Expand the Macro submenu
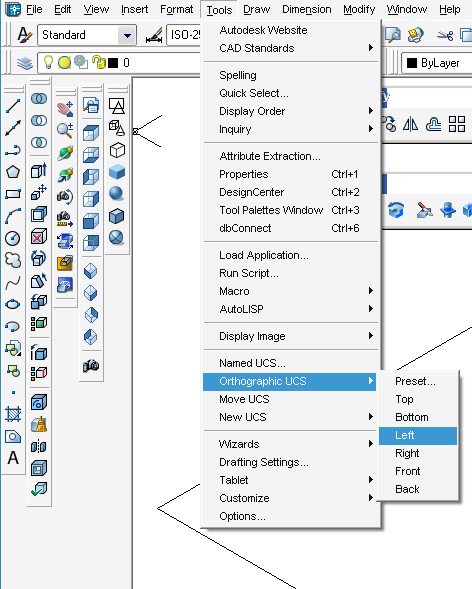472x589 pixels. tap(290, 291)
